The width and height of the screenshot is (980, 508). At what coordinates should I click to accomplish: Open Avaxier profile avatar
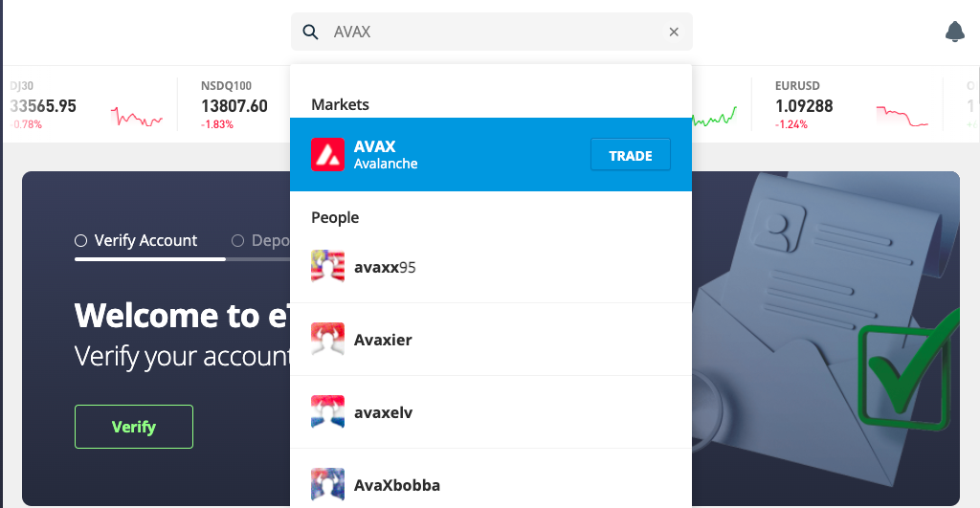(327, 340)
